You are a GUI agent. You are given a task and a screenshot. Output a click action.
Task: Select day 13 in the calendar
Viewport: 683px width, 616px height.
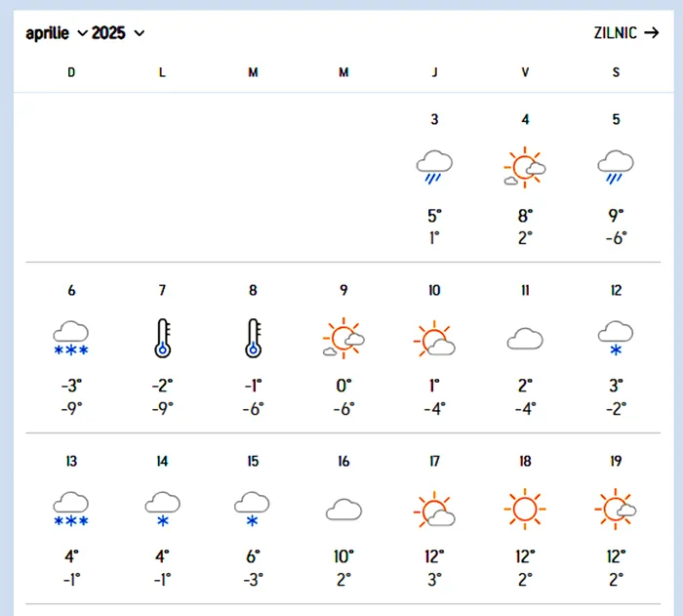click(x=71, y=461)
